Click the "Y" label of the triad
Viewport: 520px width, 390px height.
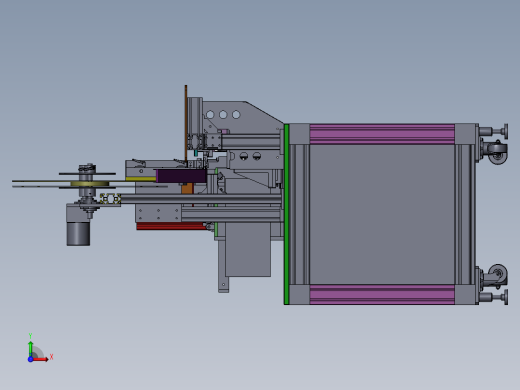30,336
